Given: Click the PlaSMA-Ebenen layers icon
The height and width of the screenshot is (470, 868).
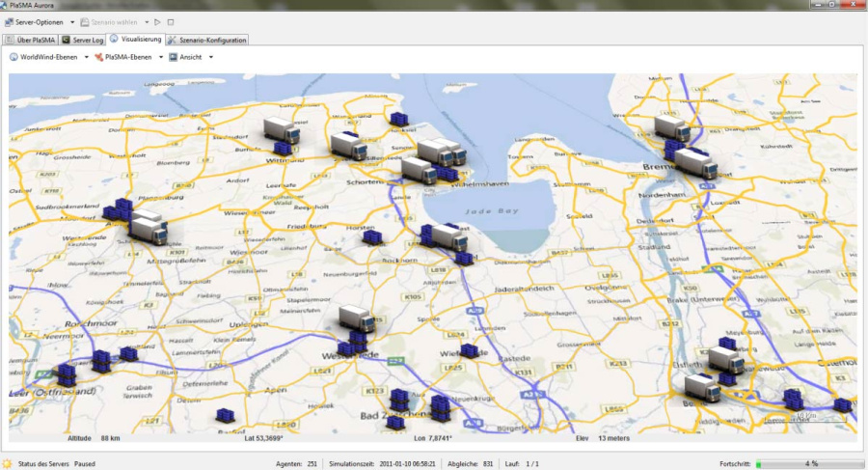Looking at the screenshot, I should click(x=98, y=57).
